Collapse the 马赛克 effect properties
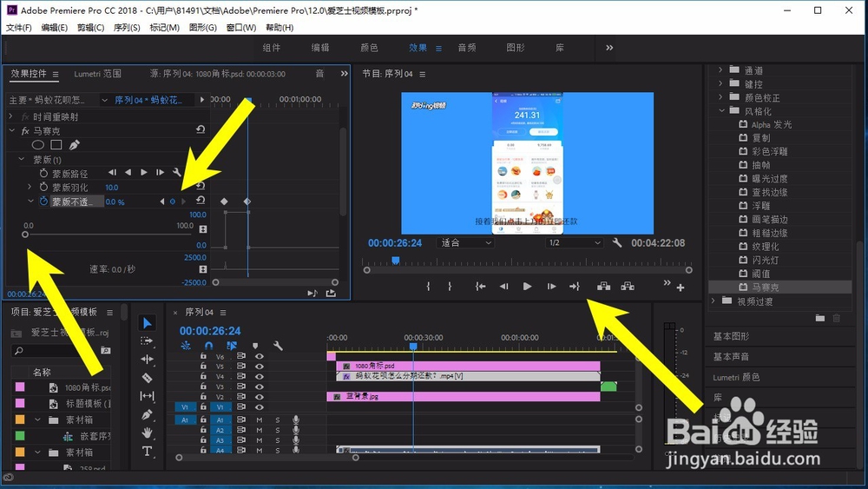The height and width of the screenshot is (489, 868). click(11, 130)
